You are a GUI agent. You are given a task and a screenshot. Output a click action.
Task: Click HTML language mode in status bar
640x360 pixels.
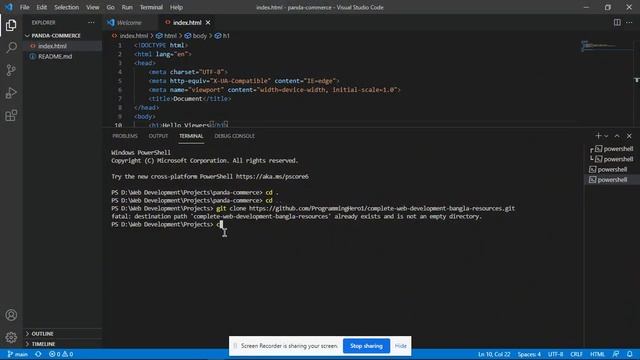coord(597,354)
